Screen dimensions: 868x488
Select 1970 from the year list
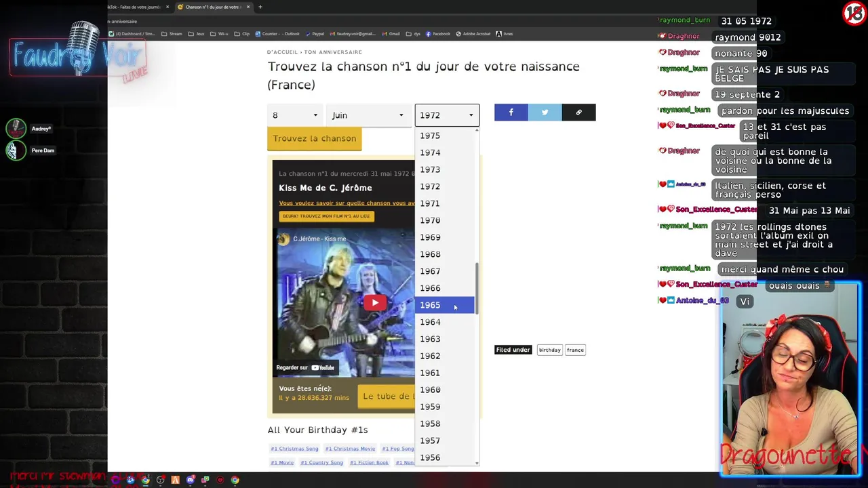[x=445, y=220]
